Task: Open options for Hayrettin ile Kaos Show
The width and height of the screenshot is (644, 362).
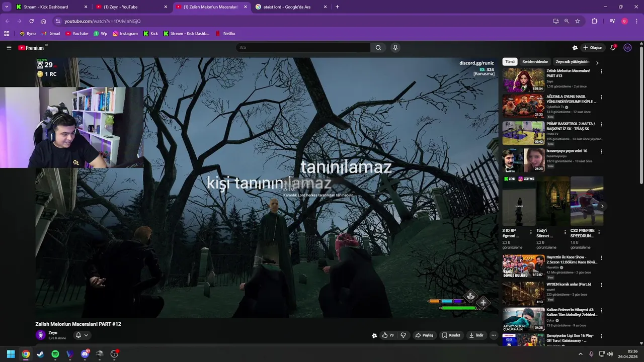Action: (x=601, y=258)
